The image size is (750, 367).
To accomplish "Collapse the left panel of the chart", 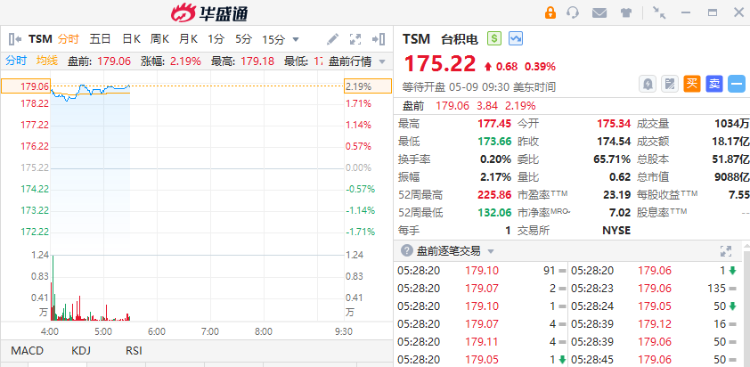I will pyautogui.click(x=15, y=39).
